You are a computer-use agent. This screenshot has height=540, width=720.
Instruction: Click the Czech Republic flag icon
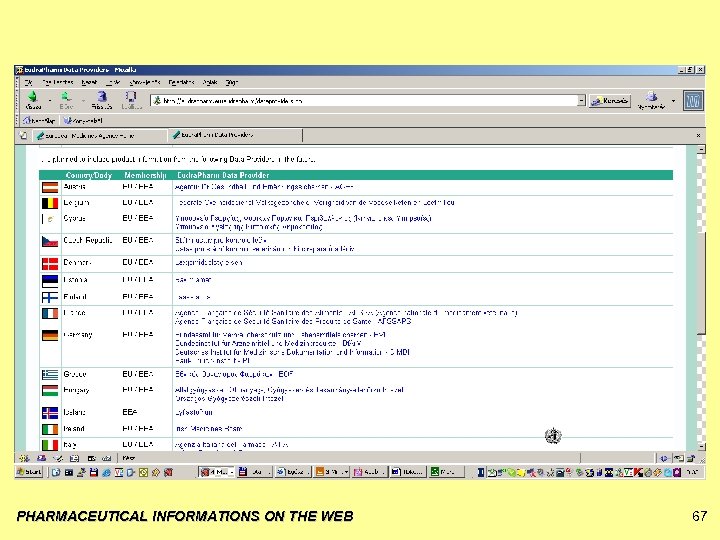[x=50, y=241]
